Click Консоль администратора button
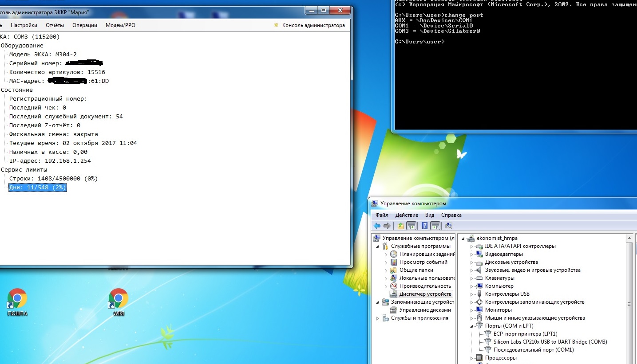The width and height of the screenshot is (637, 364). pyautogui.click(x=310, y=25)
